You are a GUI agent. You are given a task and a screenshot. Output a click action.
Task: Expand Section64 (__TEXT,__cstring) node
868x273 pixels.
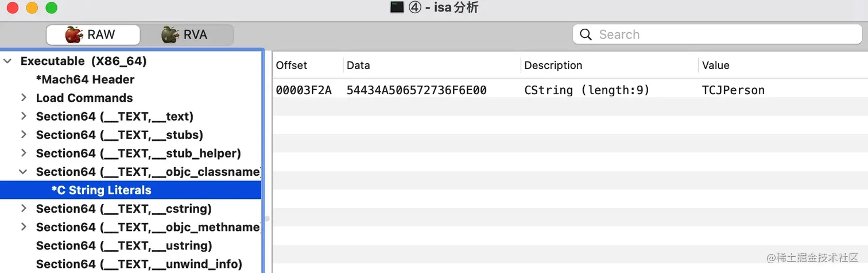(x=24, y=208)
